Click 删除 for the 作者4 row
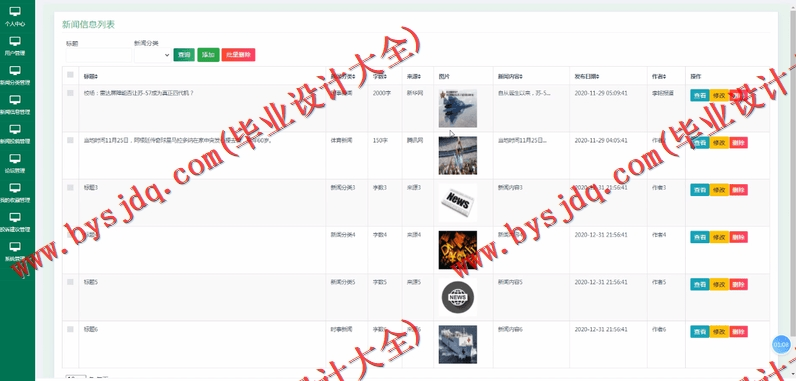The height and width of the screenshot is (381, 796). (x=738, y=237)
